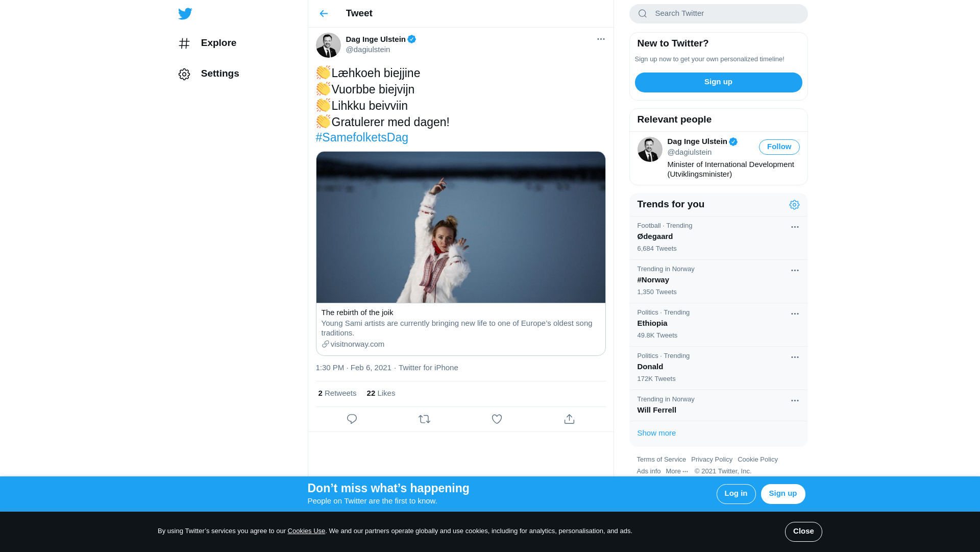Viewport: 980px width, 552px height.
Task: Click 'The rebirth of the joik' title
Action: 357,313
